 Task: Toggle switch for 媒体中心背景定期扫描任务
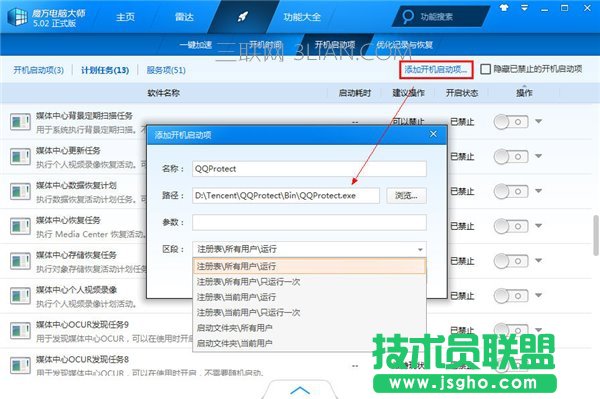coord(511,122)
